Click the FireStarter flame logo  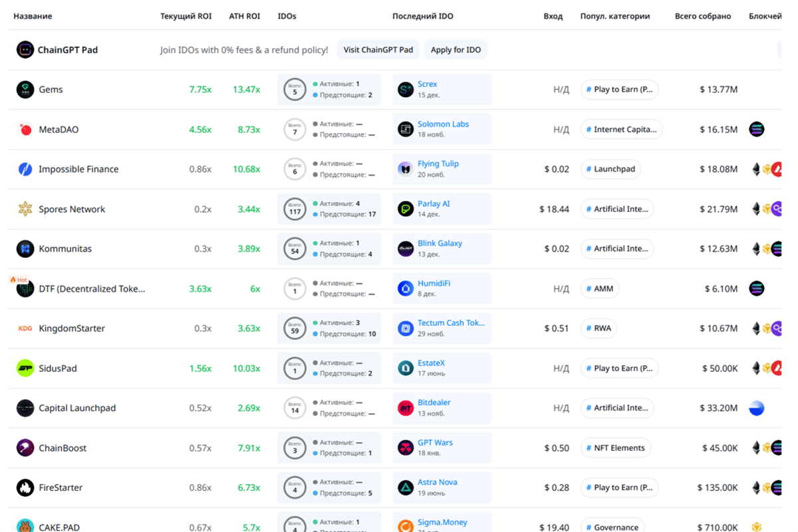tap(25, 487)
